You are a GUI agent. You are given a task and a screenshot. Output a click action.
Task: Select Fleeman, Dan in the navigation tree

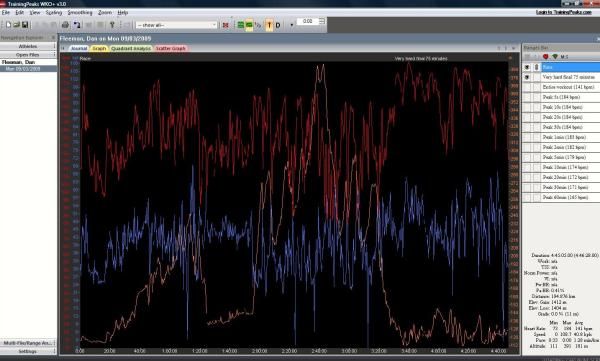(x=18, y=62)
